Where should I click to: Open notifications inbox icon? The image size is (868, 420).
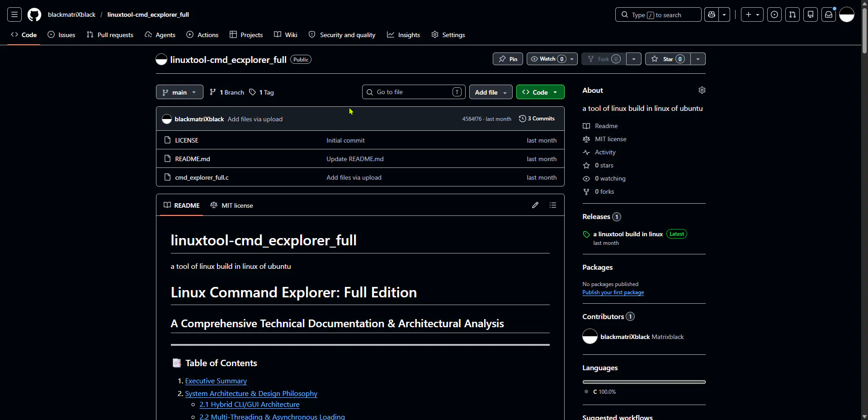829,14
